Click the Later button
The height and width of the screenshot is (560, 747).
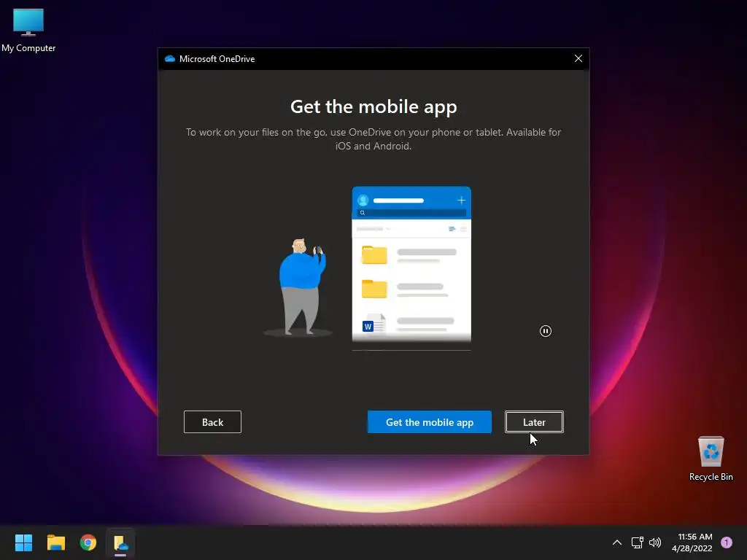[x=534, y=422]
